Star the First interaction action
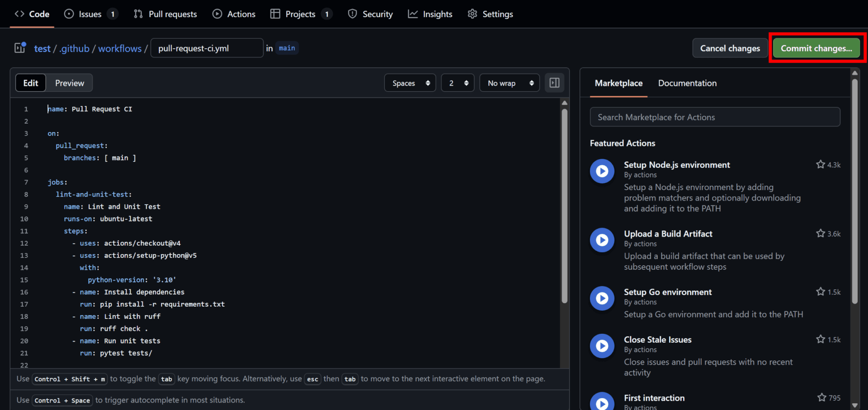 (822, 397)
